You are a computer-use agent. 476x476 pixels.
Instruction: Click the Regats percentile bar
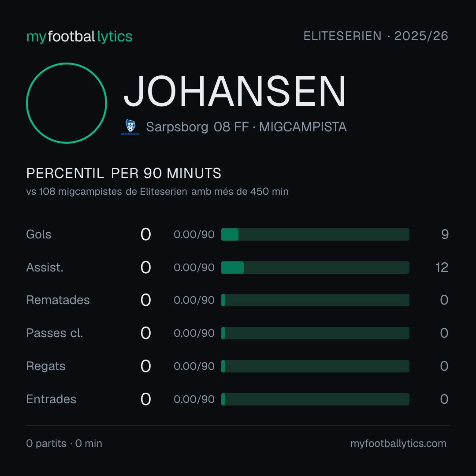[315, 366]
